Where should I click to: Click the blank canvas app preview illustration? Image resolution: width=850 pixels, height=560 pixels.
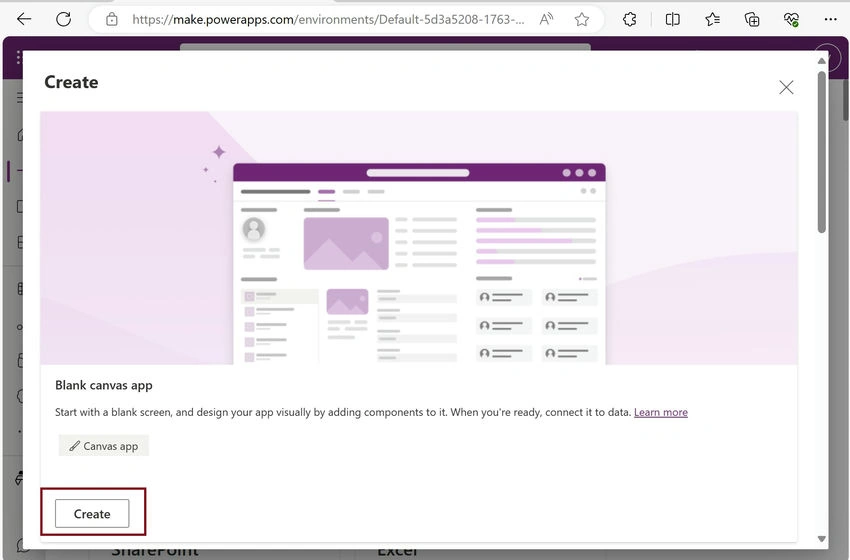point(418,238)
